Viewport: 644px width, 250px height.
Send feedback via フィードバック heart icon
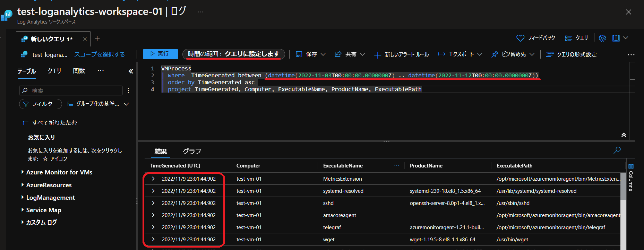click(520, 38)
